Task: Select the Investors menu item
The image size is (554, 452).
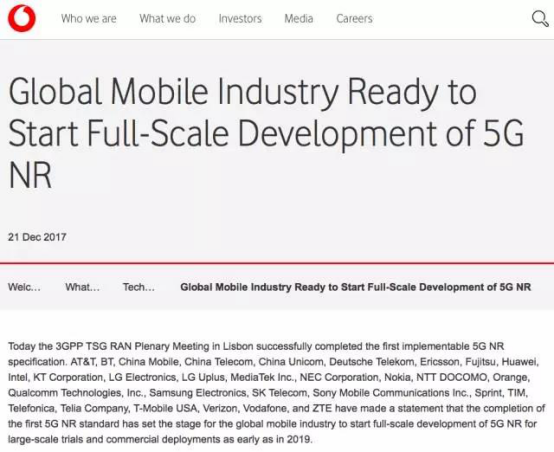Action: [240, 18]
